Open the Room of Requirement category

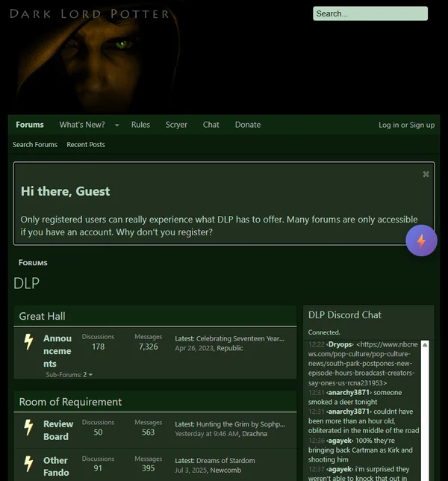pyautogui.click(x=70, y=402)
